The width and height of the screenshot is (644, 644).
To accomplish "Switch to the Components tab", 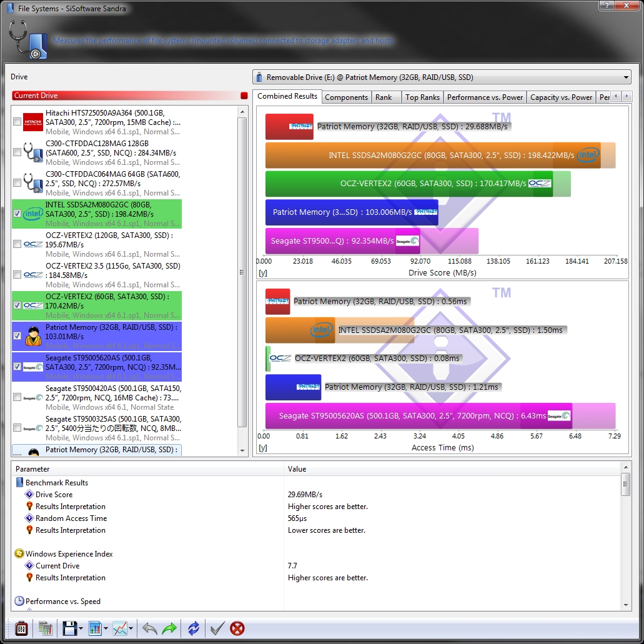I will [346, 97].
